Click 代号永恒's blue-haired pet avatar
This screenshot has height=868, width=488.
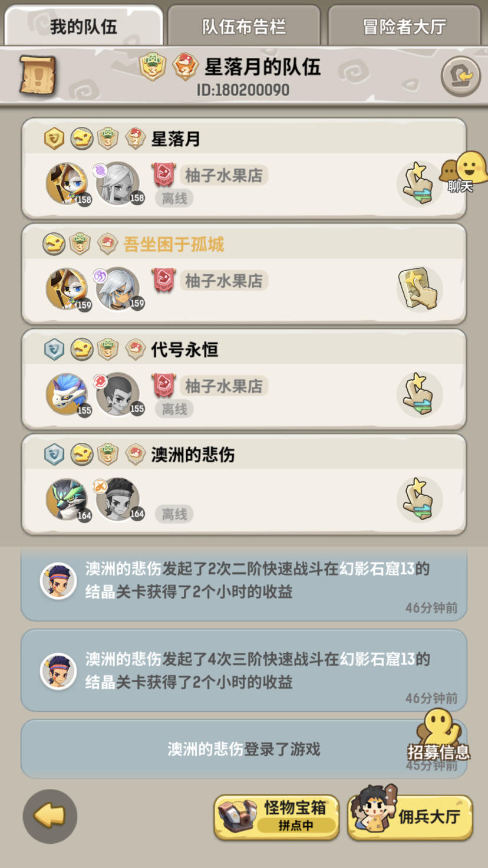(x=67, y=394)
